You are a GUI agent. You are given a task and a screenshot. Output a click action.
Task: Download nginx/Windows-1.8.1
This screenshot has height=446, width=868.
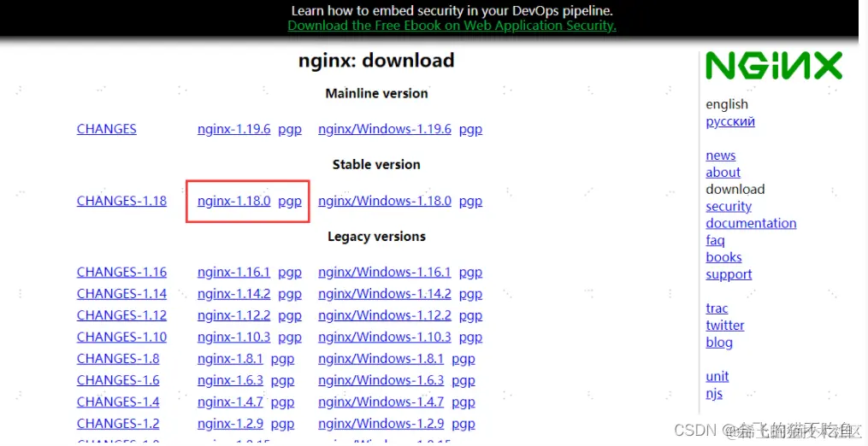coord(381,359)
